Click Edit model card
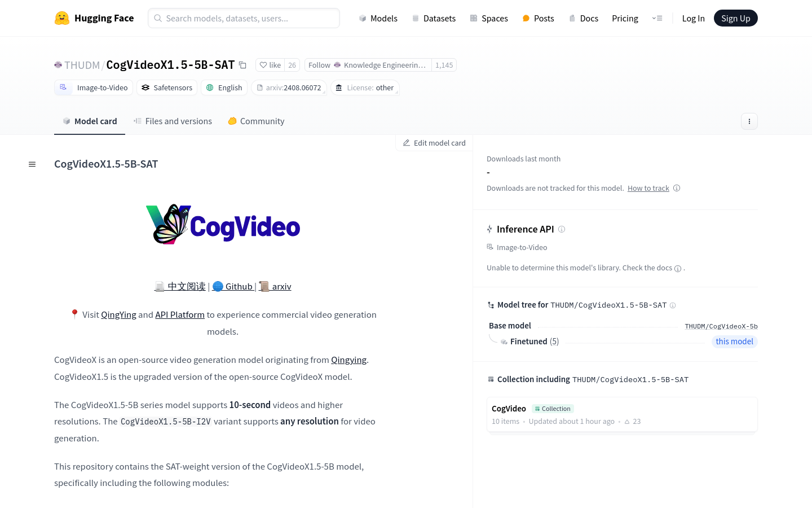 434,143
